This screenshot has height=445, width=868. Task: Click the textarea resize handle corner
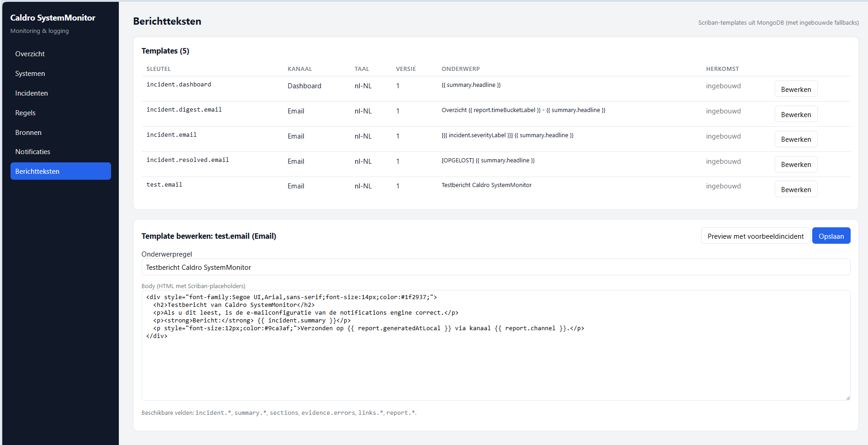pyautogui.click(x=847, y=398)
